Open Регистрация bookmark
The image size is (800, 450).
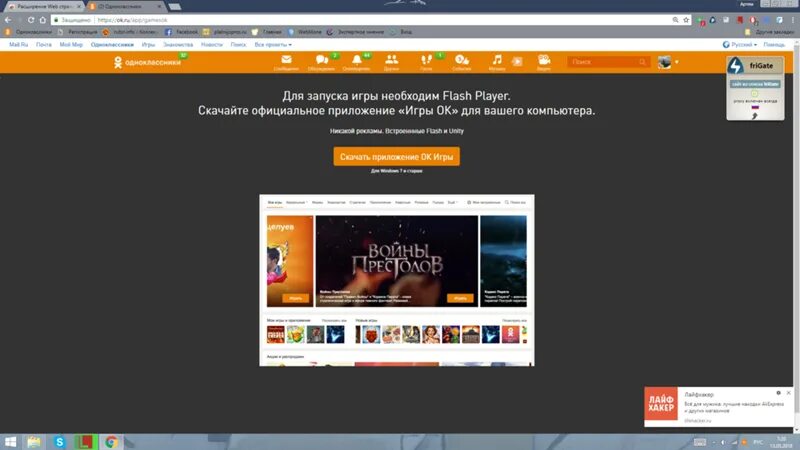click(78, 32)
